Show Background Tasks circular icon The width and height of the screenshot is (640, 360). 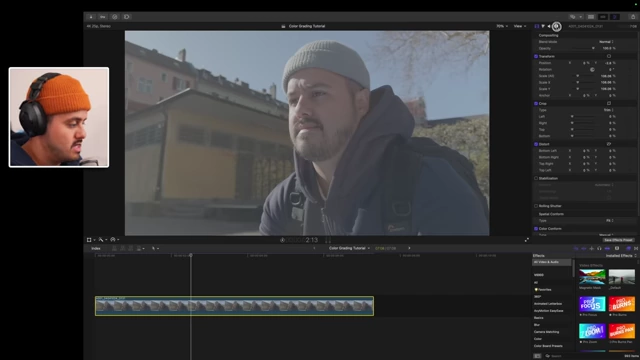pos(115,17)
